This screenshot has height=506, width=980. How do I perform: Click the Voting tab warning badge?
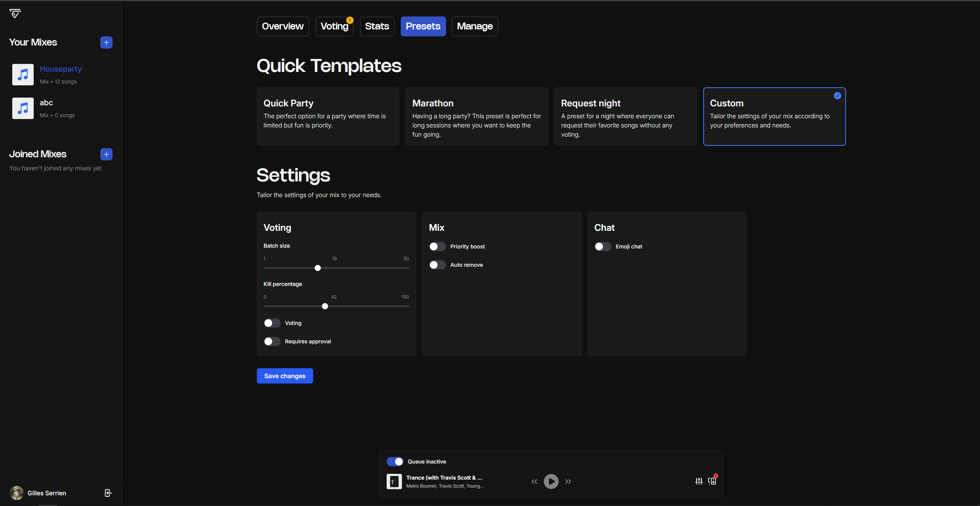pos(350,20)
